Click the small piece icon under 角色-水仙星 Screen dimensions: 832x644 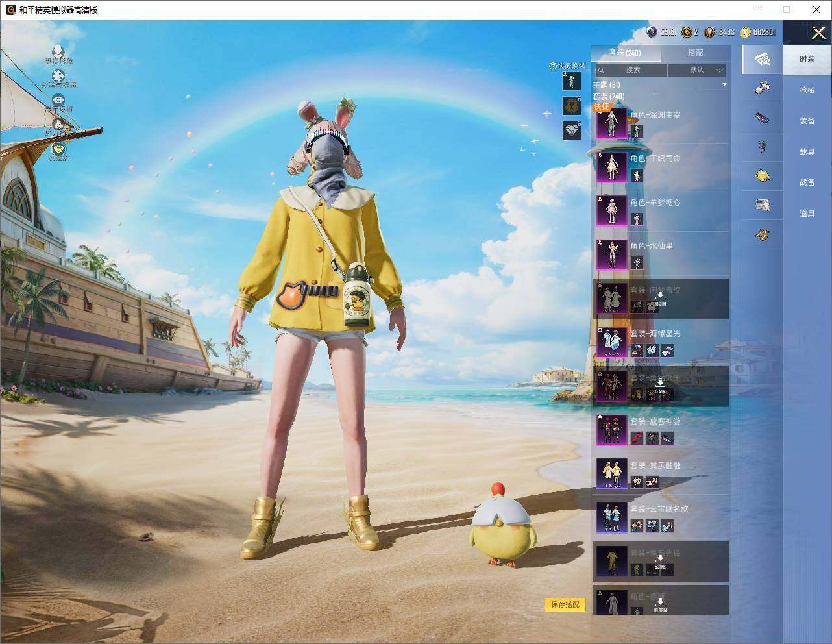tap(637, 263)
